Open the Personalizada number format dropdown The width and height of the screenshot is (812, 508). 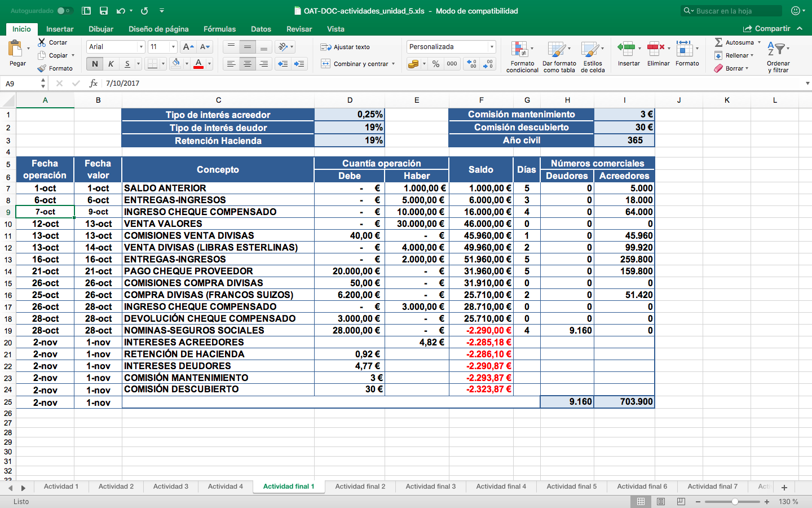[x=492, y=47]
